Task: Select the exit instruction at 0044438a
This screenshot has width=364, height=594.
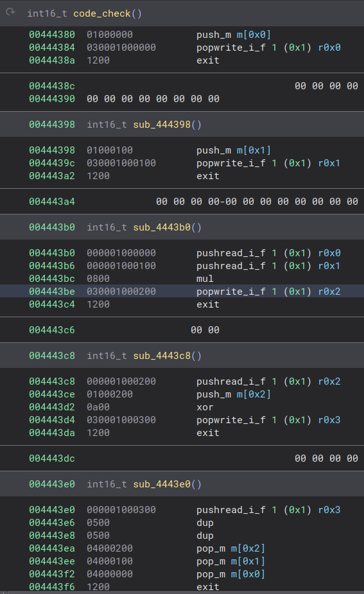Action: tap(207, 60)
